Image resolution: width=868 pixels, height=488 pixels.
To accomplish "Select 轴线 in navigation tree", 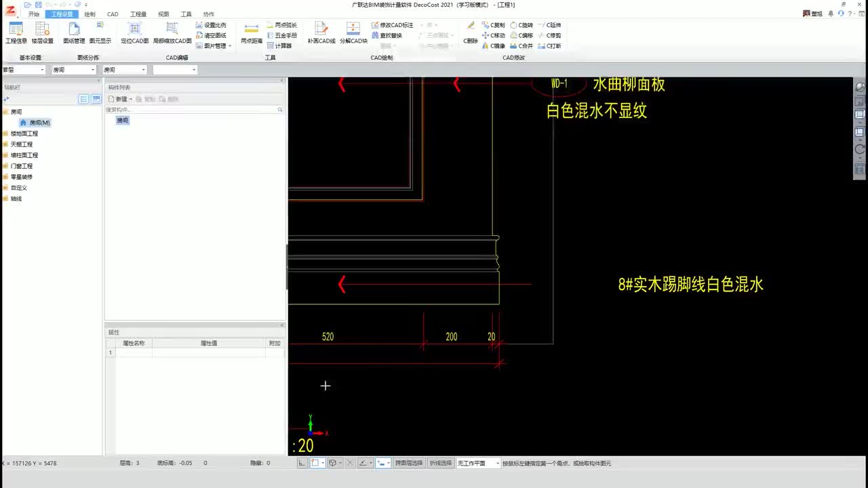I will pyautogui.click(x=16, y=199).
